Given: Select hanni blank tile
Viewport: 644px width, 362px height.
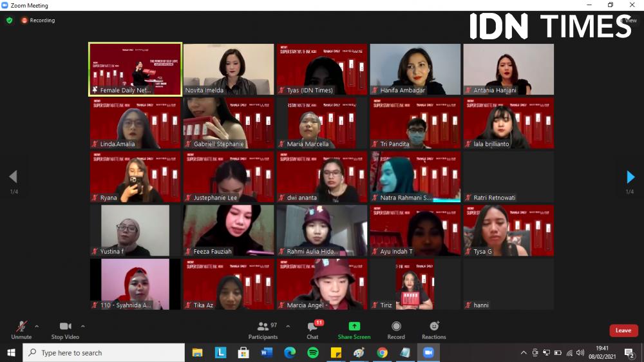Looking at the screenshot, I should click(x=509, y=284).
